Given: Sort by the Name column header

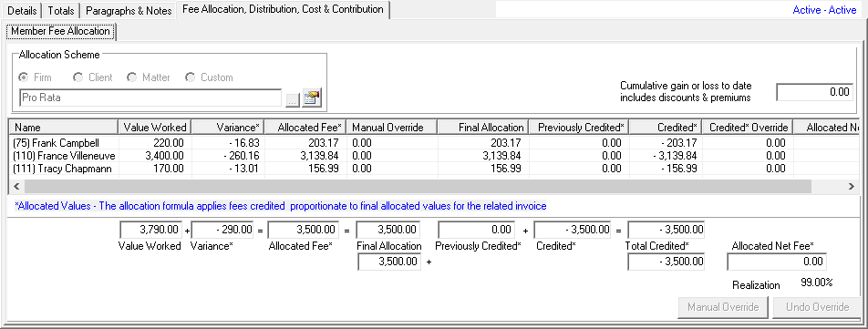Looking at the screenshot, I should tap(63, 128).
